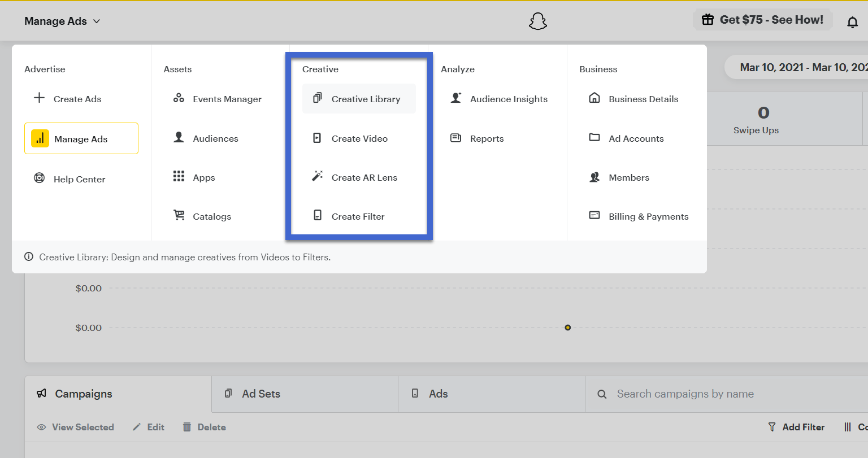Open Events Manager via its icon
The width and height of the screenshot is (868, 458).
pos(179,98)
